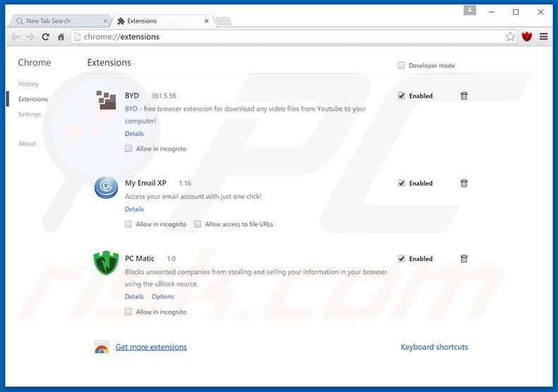This screenshot has height=392, width=558.
Task: Open Details link for PC Matic
Action: pos(134,297)
